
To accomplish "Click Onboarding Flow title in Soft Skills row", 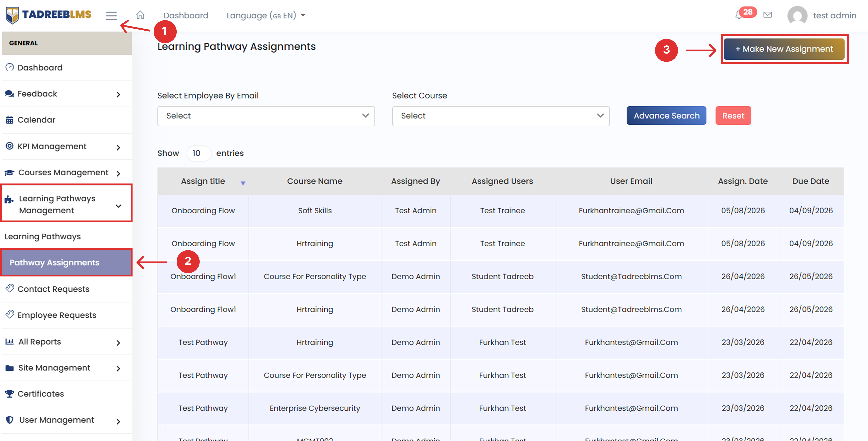I will [203, 211].
